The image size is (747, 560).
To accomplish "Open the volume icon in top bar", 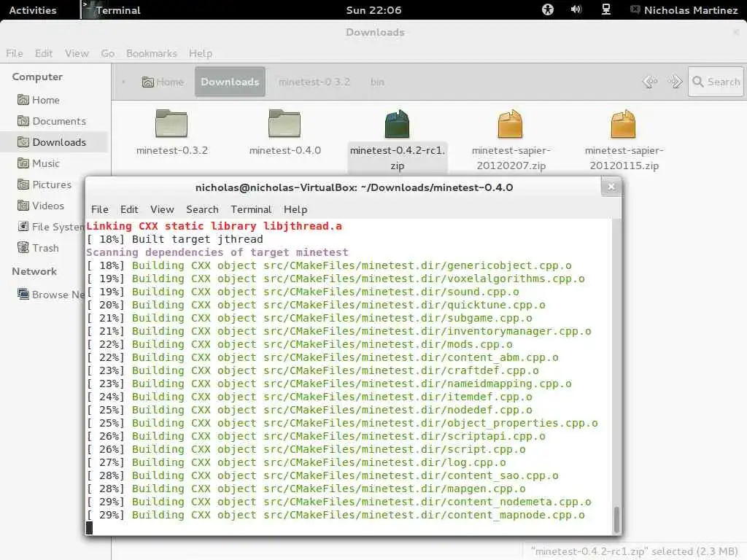I will pos(576,9).
